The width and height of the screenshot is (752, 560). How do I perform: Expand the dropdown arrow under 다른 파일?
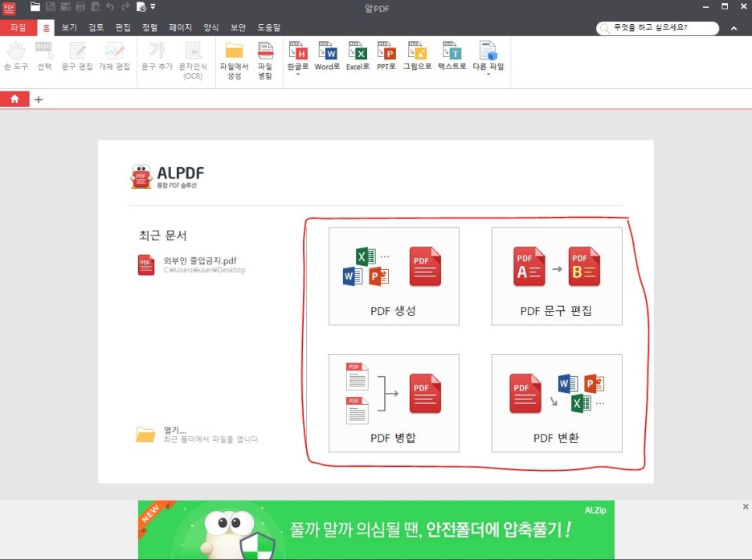tap(488, 74)
